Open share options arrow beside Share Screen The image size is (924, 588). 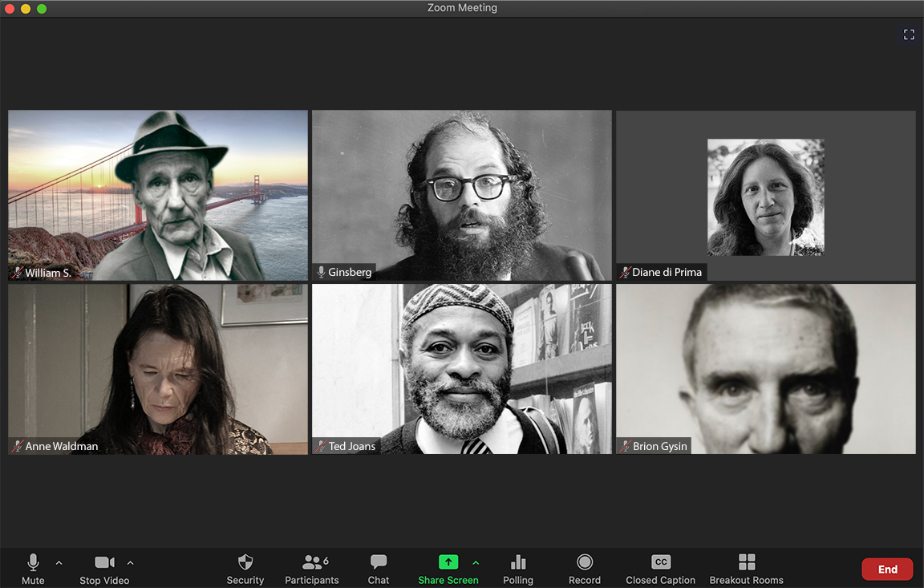476,562
